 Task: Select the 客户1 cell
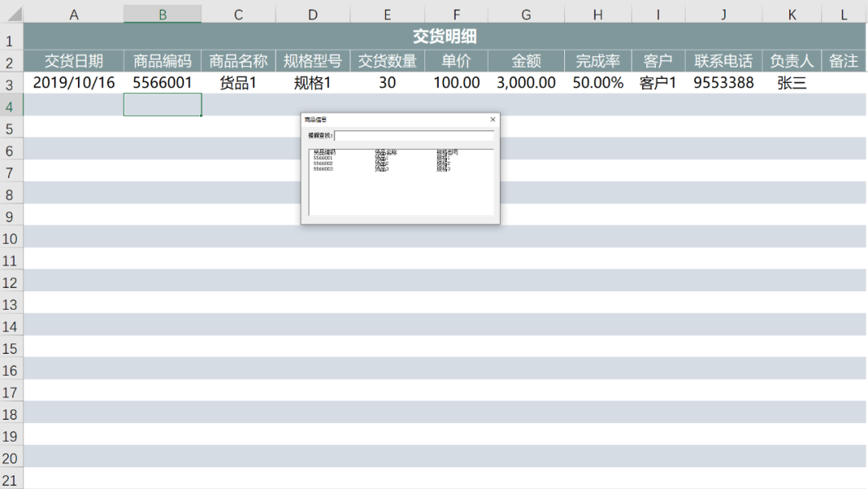(x=658, y=83)
